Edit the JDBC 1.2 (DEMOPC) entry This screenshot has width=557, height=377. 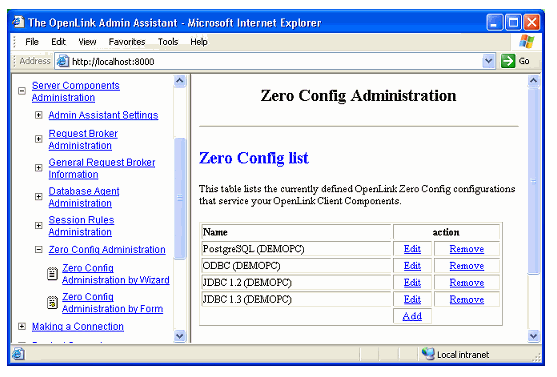pyautogui.click(x=412, y=282)
